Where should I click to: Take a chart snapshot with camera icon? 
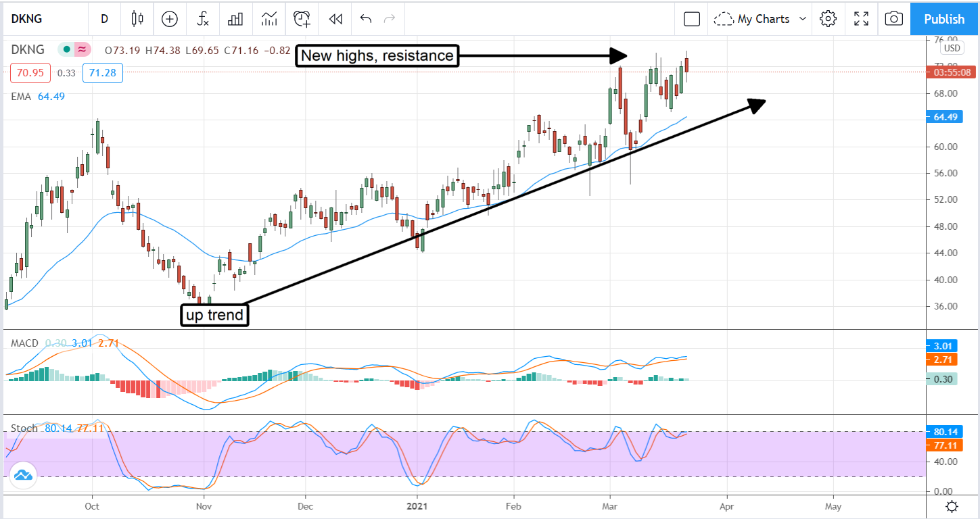[x=893, y=19]
